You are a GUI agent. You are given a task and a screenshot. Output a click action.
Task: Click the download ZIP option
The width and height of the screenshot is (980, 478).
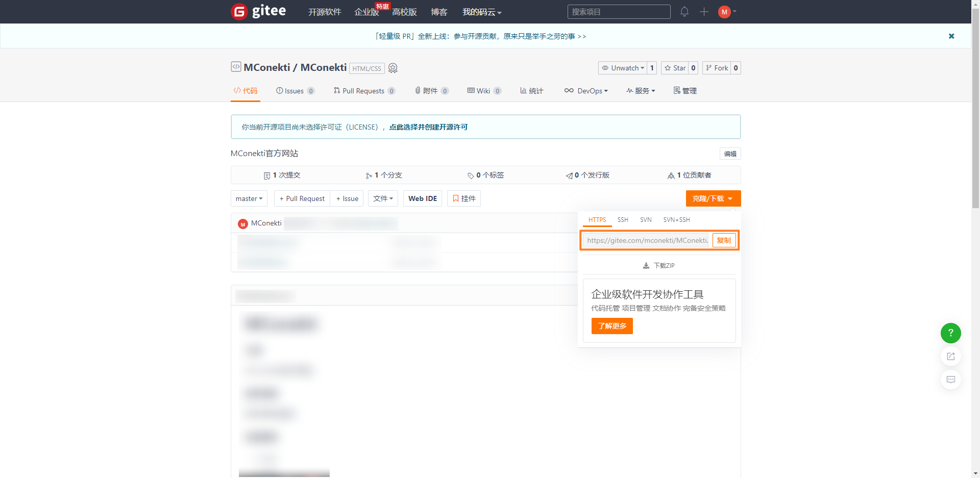pyautogui.click(x=659, y=266)
